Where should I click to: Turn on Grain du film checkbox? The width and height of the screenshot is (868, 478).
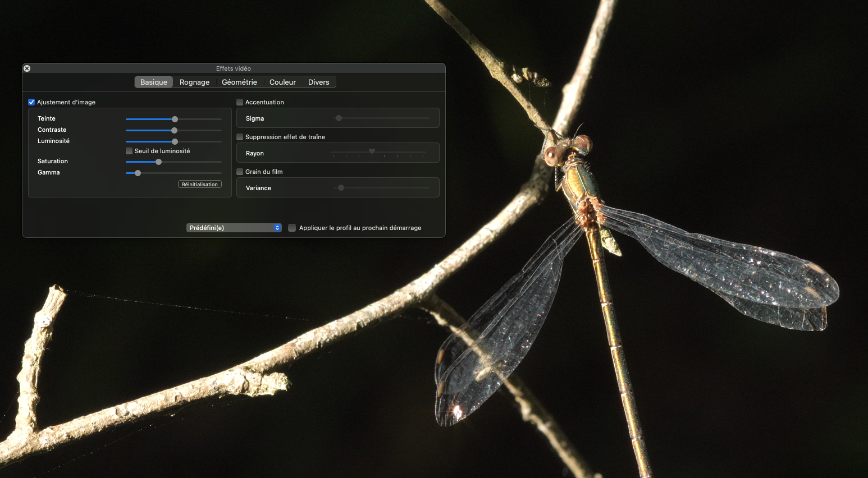tap(240, 172)
